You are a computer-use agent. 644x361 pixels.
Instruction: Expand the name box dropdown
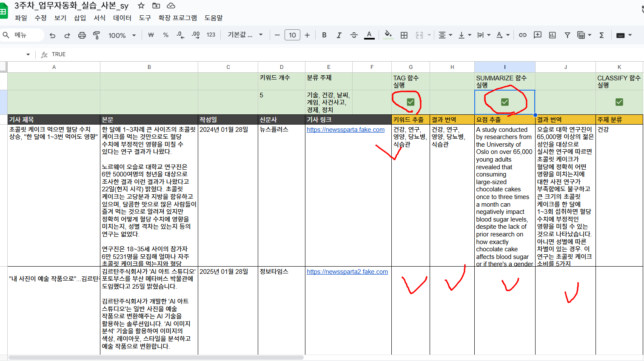coord(28,54)
